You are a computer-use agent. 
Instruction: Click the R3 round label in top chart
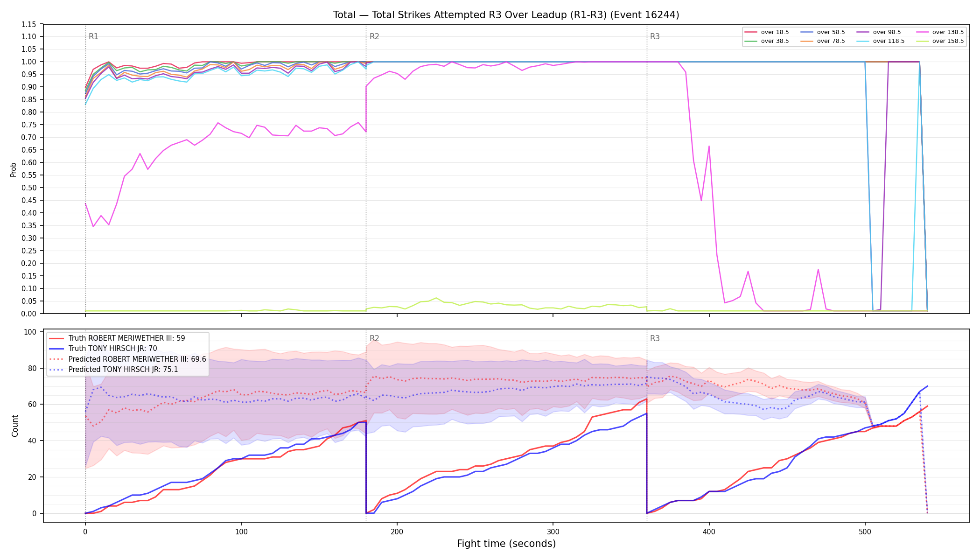pyautogui.click(x=655, y=36)
